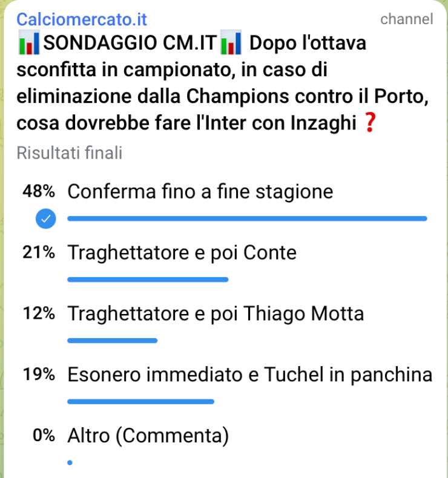Image resolution: width=448 pixels, height=478 pixels.
Task: Click the 12% result bar for Thiago Motta
Action: [112, 341]
